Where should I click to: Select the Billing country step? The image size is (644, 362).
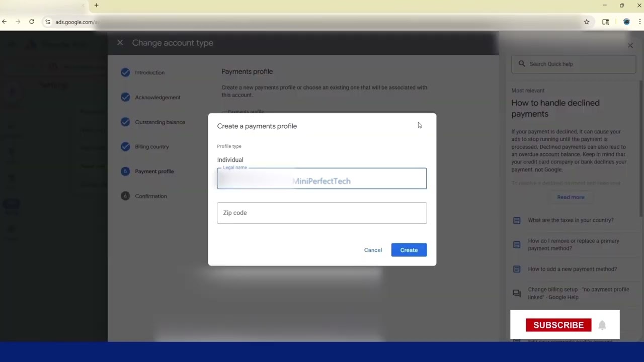[x=152, y=147]
